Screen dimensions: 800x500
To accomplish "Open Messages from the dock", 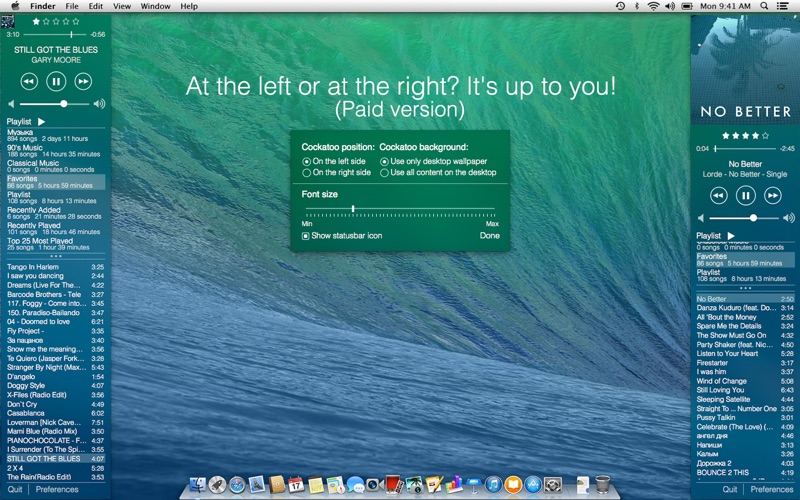I will (x=355, y=484).
